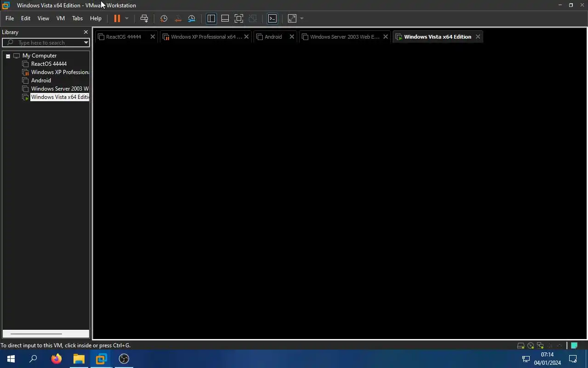
Task: Collapse the My Computer tree node
Action: pyautogui.click(x=8, y=56)
